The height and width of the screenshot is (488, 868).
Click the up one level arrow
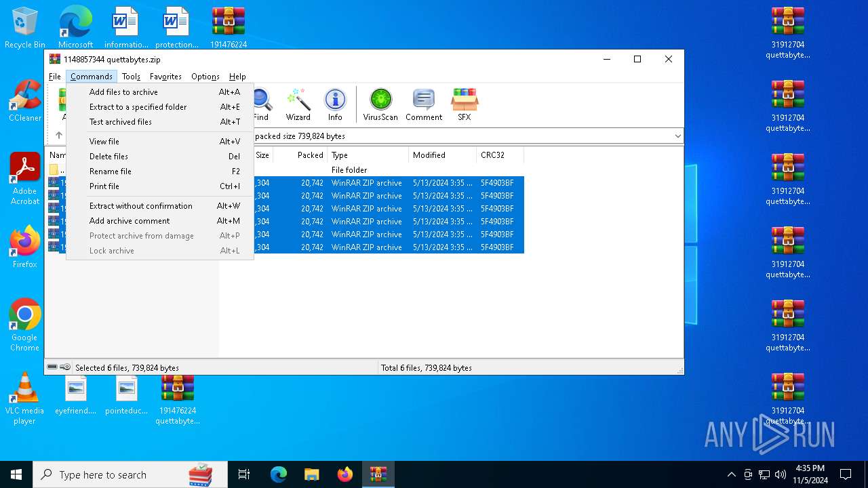58,136
